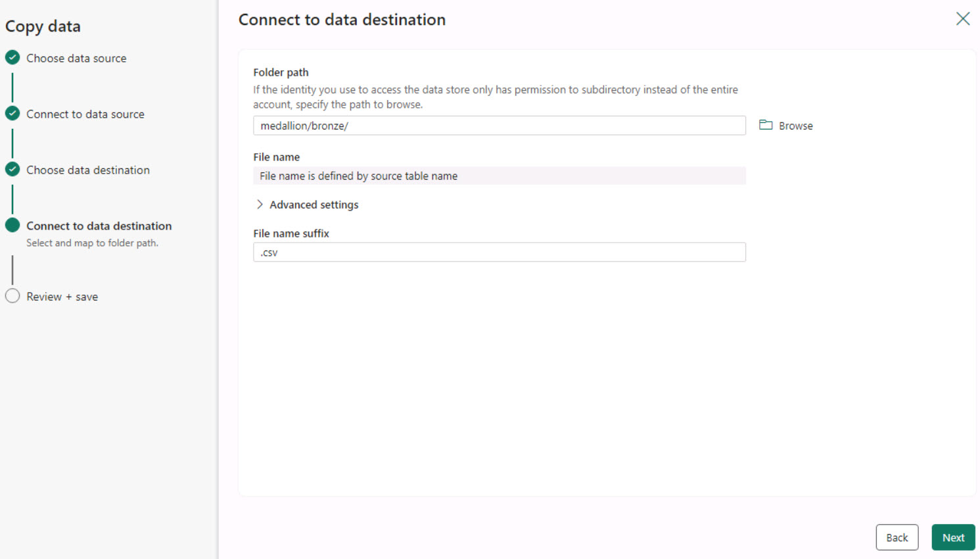Viewport: 980px width, 559px height.
Task: Jump to Choose data destination step
Action: [x=87, y=170]
